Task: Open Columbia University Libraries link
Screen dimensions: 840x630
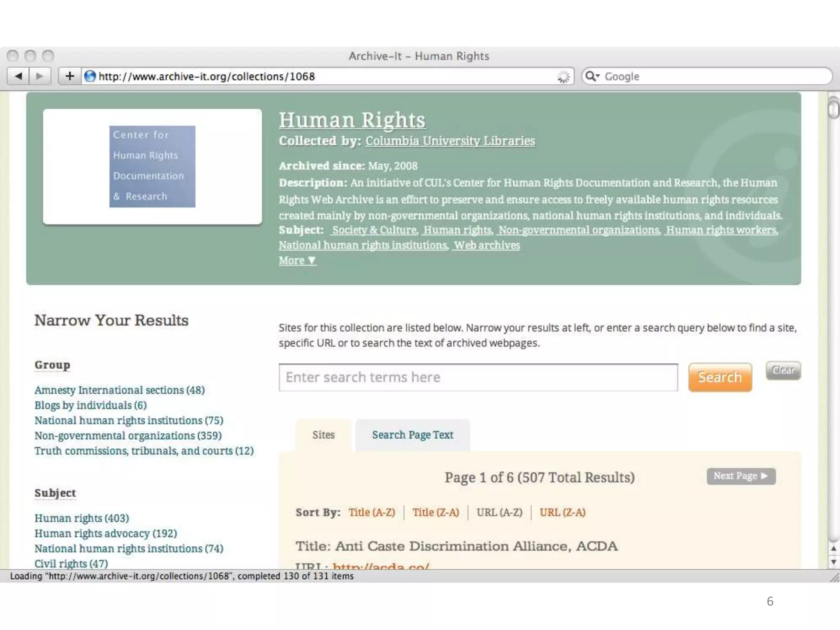Action: (450, 141)
